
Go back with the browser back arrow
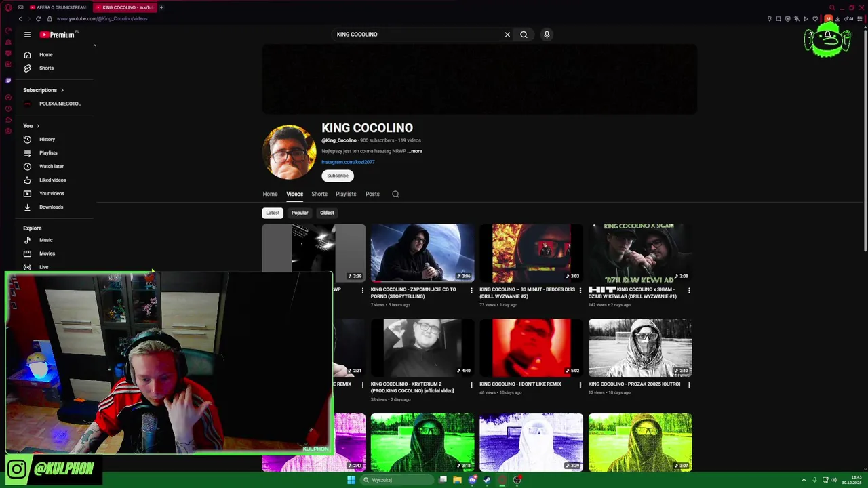click(20, 19)
